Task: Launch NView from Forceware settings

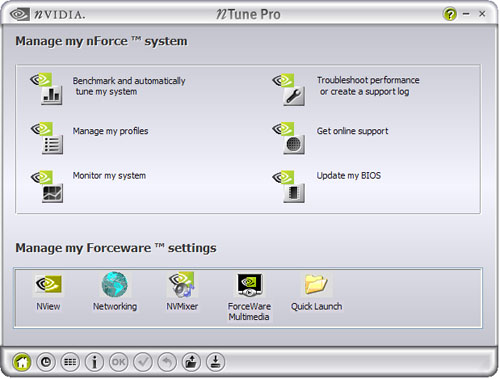Action: tap(48, 284)
